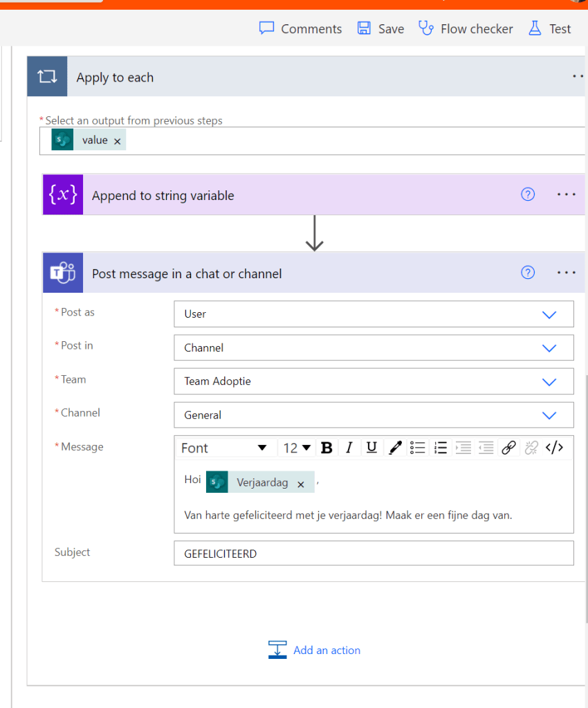The image size is (588, 708).
Task: Open the Post message action ellipsis menu
Action: pos(566,273)
